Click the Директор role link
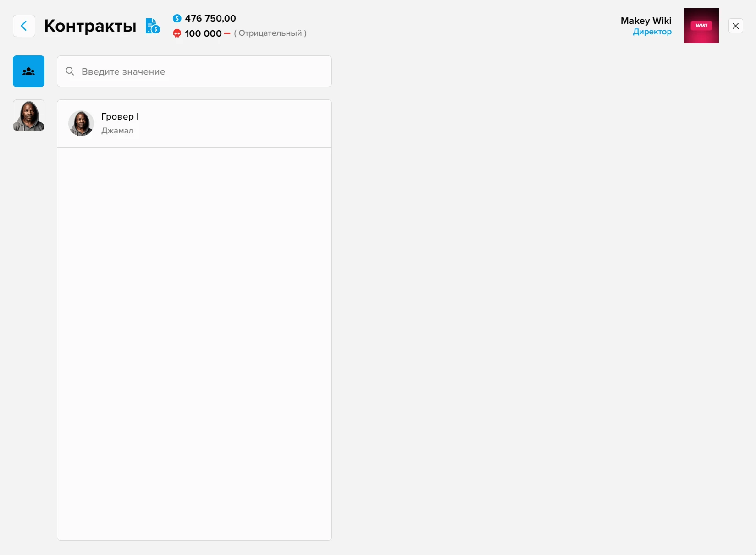756x555 pixels. [x=652, y=32]
